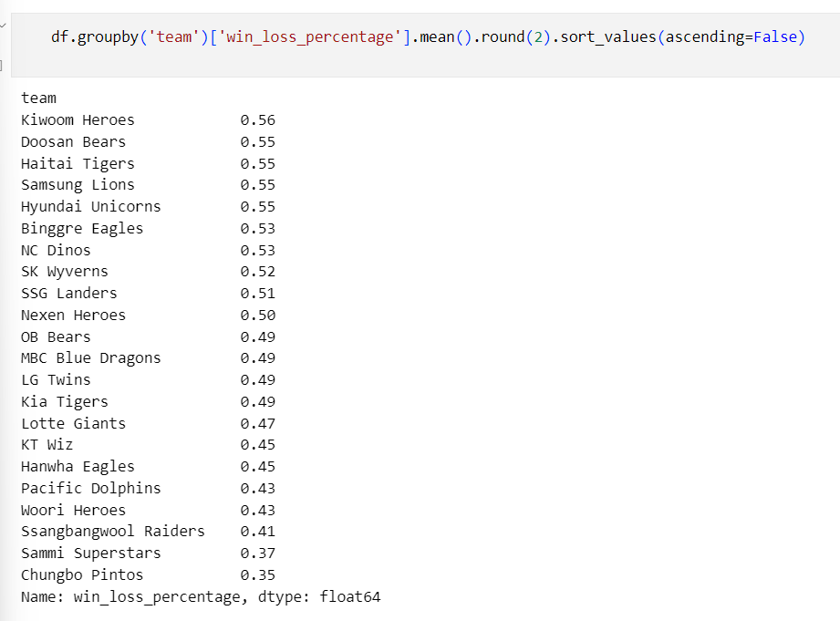Select the 'Ssangbangwool Raiders' row label
The height and width of the screenshot is (621, 840).
pyautogui.click(x=112, y=532)
